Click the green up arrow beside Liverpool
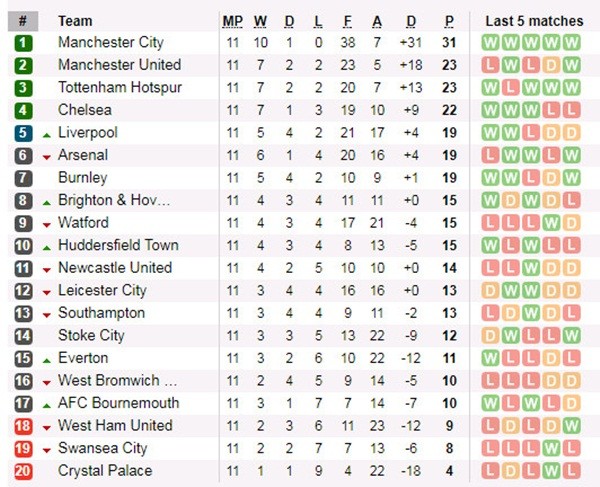The image size is (600, 487). point(46,134)
